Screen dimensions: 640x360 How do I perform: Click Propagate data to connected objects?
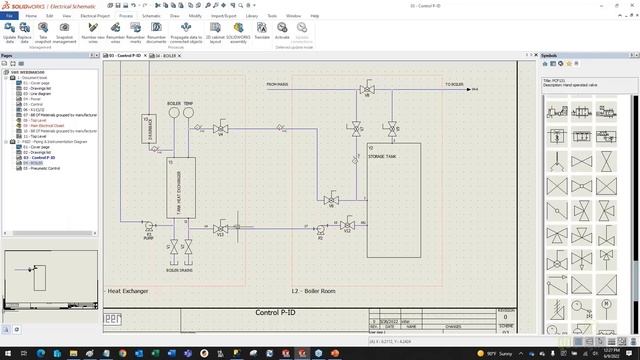coord(186,32)
